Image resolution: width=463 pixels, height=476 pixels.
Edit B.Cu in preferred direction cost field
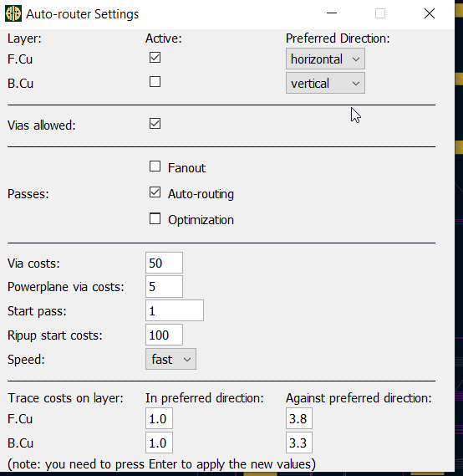pyautogui.click(x=159, y=443)
